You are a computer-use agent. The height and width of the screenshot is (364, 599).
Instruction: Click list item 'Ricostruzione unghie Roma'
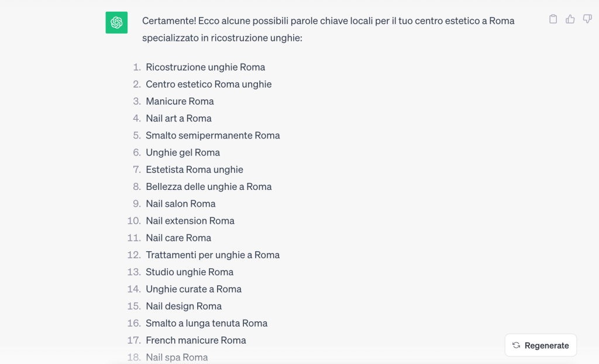[x=205, y=67]
